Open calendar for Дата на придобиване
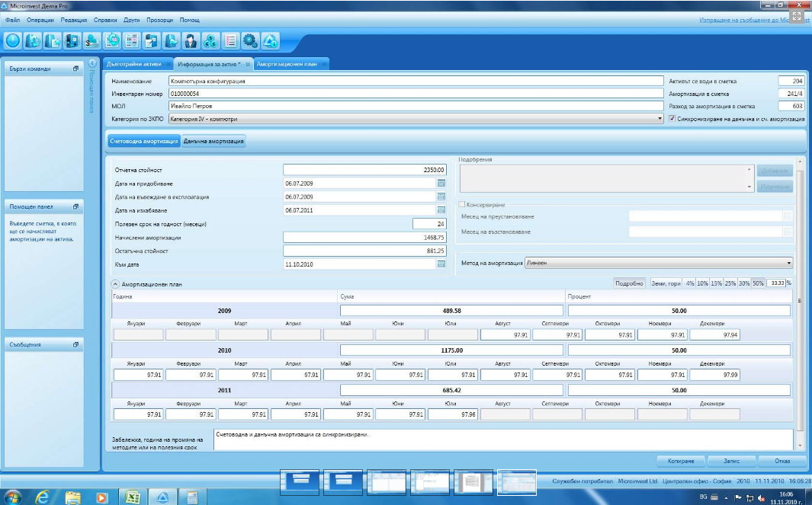This screenshot has height=505, width=812. (441, 184)
